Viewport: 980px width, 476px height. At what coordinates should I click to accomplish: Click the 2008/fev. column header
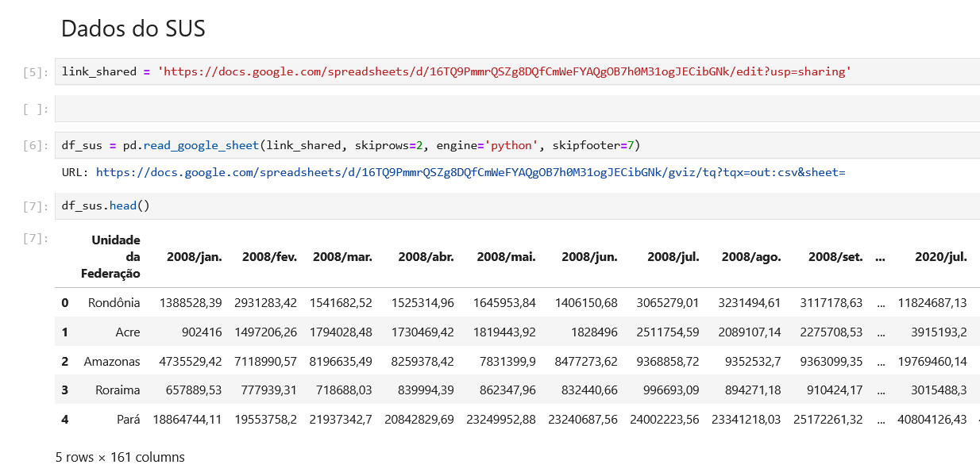[269, 257]
